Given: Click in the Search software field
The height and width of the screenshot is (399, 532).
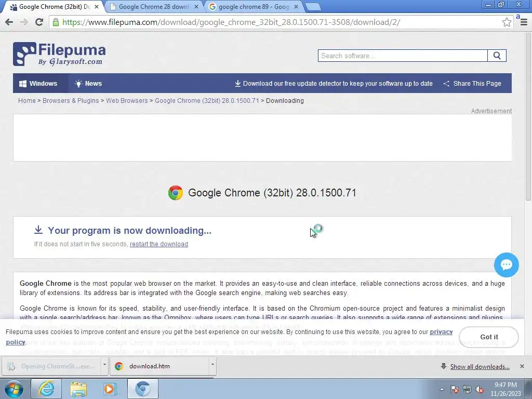Looking at the screenshot, I should point(403,56).
